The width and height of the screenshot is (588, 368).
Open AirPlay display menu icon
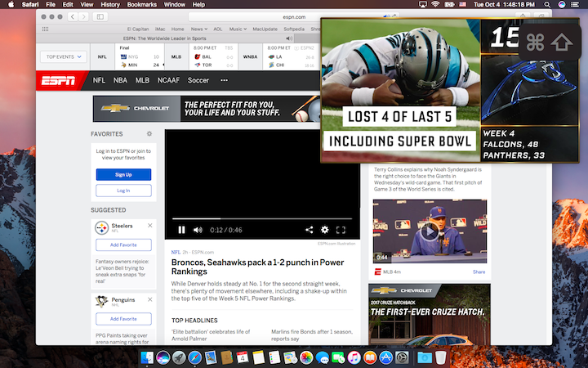click(x=423, y=5)
